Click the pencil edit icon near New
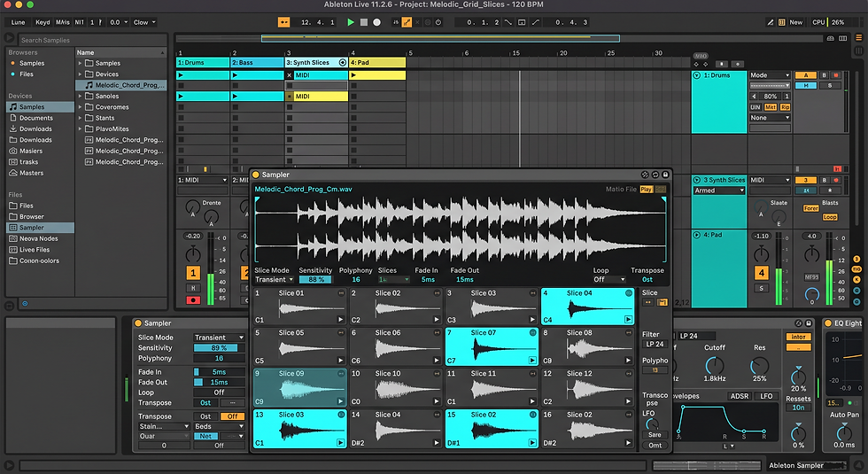Image resolution: width=868 pixels, height=474 pixels. coord(770,22)
